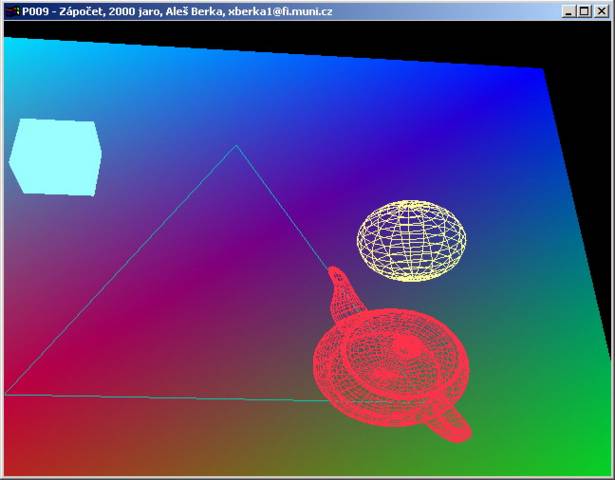Select the yellow wireframe sphere
This screenshot has width=615, height=480.
[411, 241]
